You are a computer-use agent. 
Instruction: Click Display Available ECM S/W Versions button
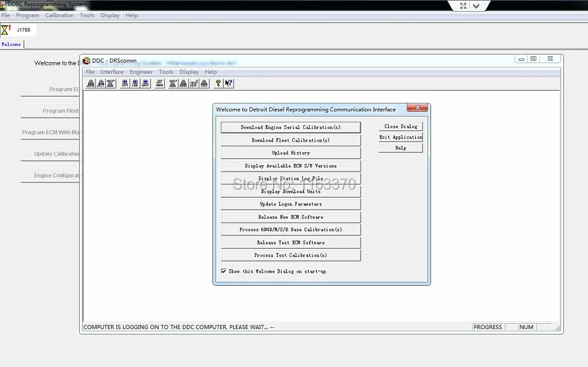(x=290, y=166)
